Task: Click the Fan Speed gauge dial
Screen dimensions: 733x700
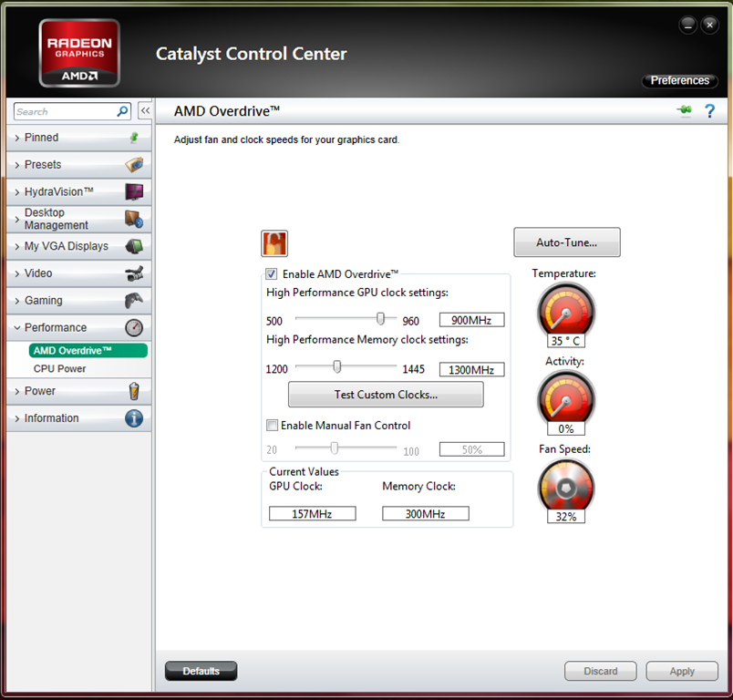Action: 565,486
